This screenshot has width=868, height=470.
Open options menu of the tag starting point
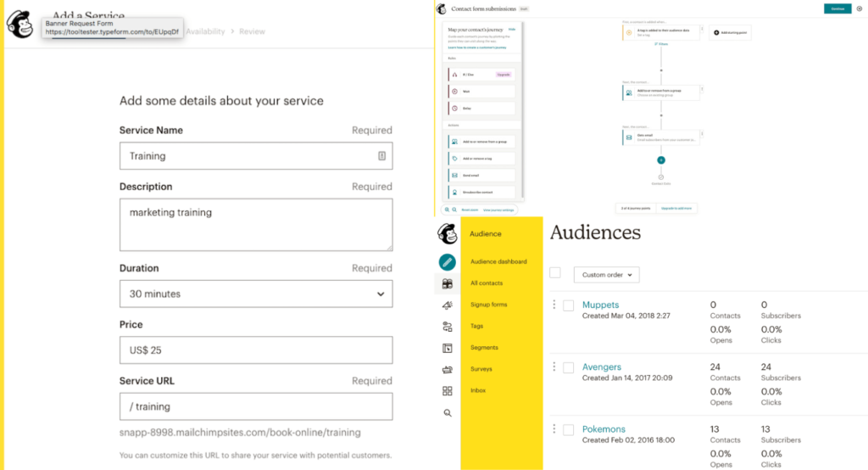[703, 29]
